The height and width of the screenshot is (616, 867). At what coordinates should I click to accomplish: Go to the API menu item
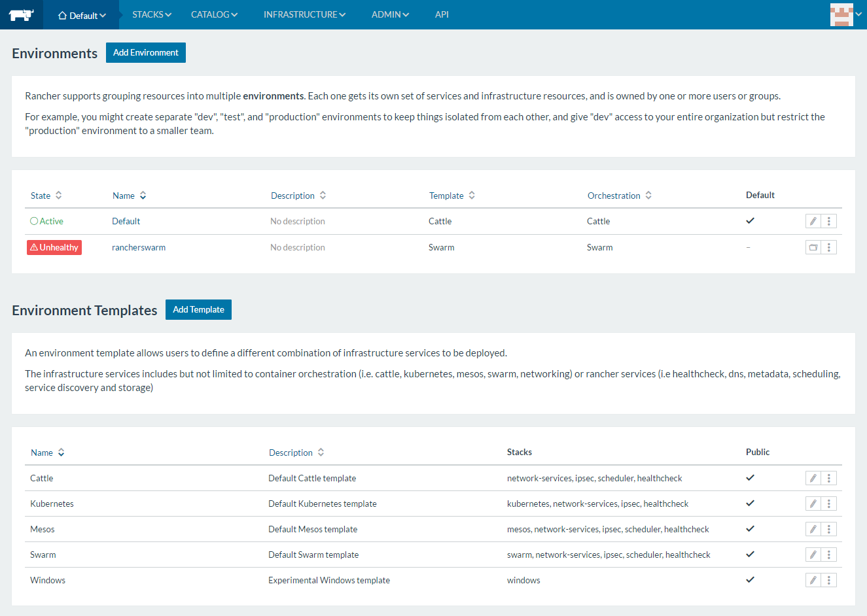pos(442,14)
